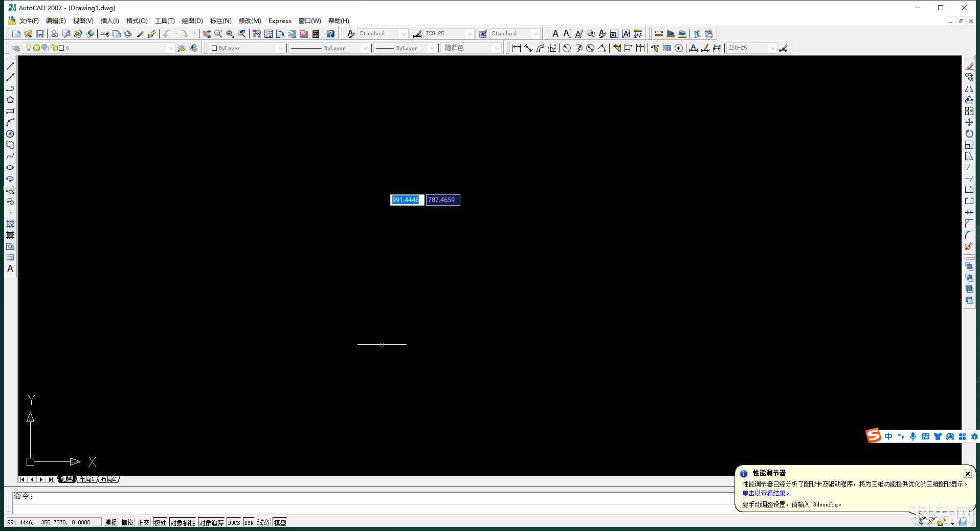Switch to the 布局1 layout tab
Screen dimensions: 980x531
tap(86, 479)
